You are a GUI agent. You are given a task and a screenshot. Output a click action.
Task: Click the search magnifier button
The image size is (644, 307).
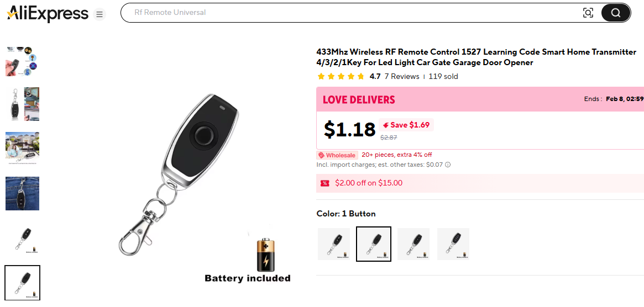[615, 13]
